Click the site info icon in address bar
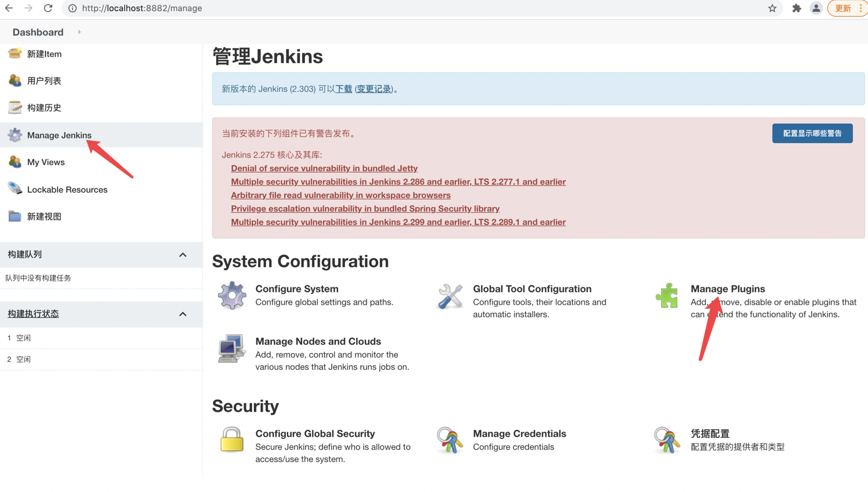The width and height of the screenshot is (868, 492). [x=73, y=8]
